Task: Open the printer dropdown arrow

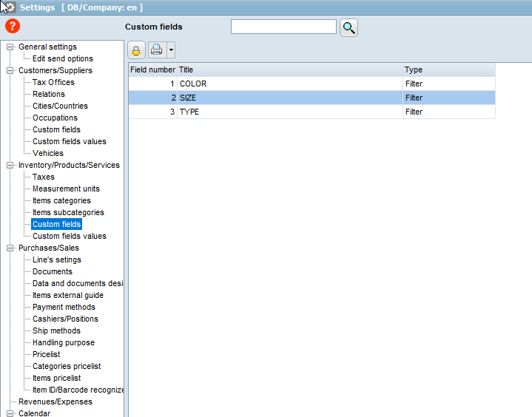Action: pyautogui.click(x=171, y=50)
